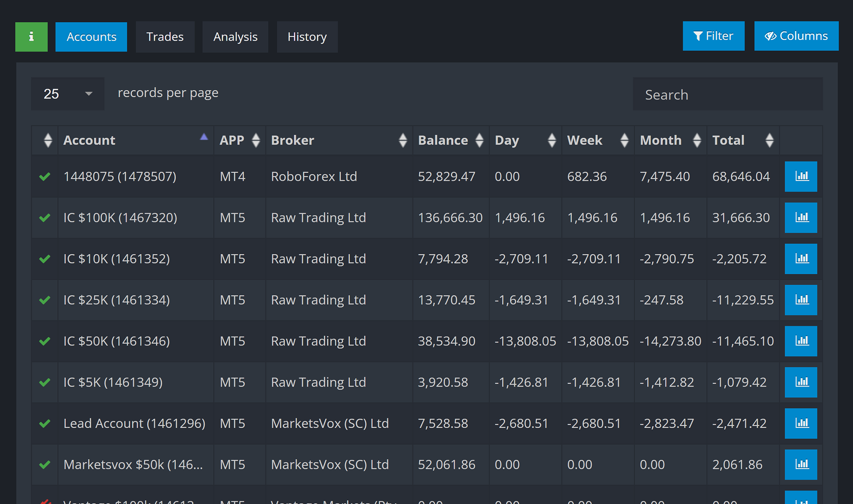Viewport: 853px width, 504px height.
Task: Click the green info icon button
Action: click(x=31, y=37)
